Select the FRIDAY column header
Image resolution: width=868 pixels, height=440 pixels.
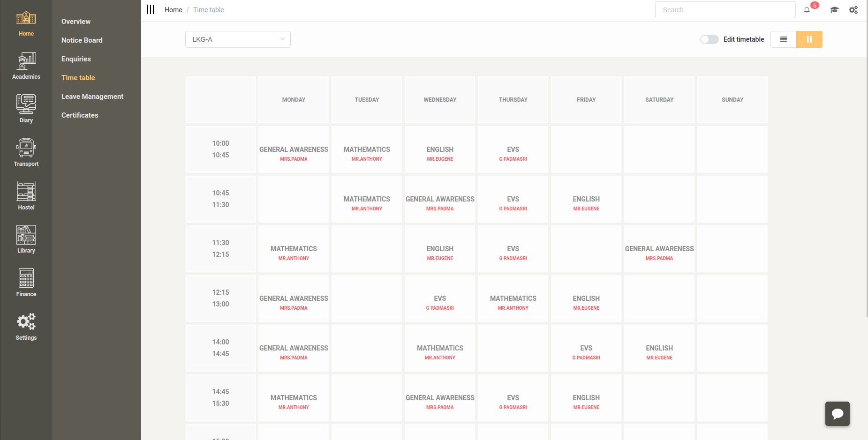click(x=586, y=100)
